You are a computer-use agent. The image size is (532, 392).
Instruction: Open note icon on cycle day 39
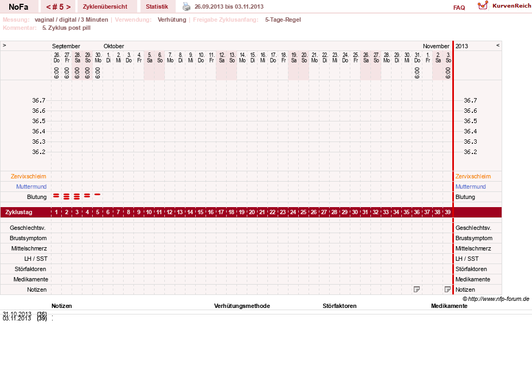(447, 289)
